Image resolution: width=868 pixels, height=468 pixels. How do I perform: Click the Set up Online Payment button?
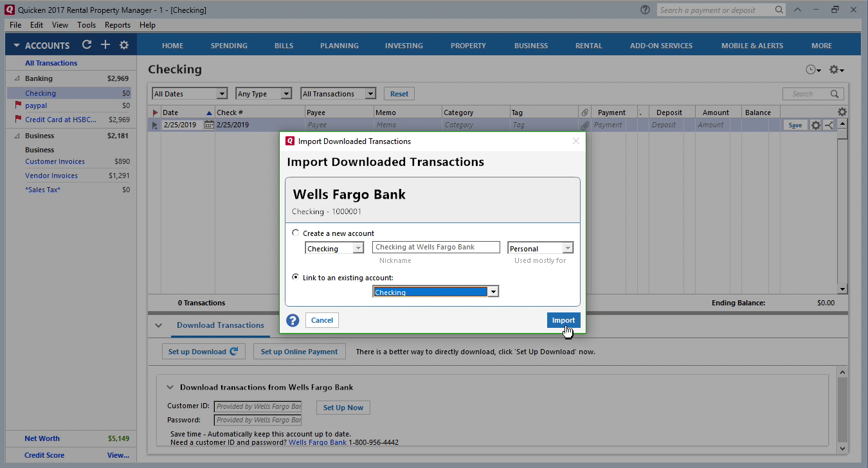pos(299,352)
